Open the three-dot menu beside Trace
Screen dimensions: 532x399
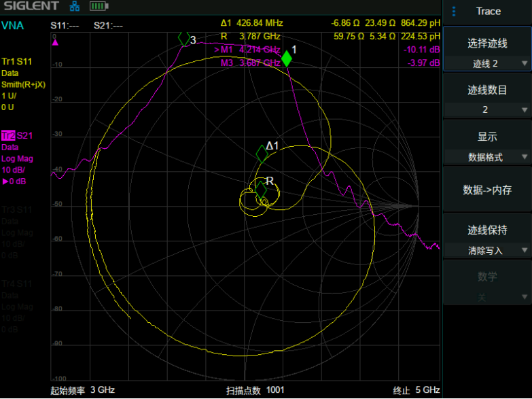455,12
